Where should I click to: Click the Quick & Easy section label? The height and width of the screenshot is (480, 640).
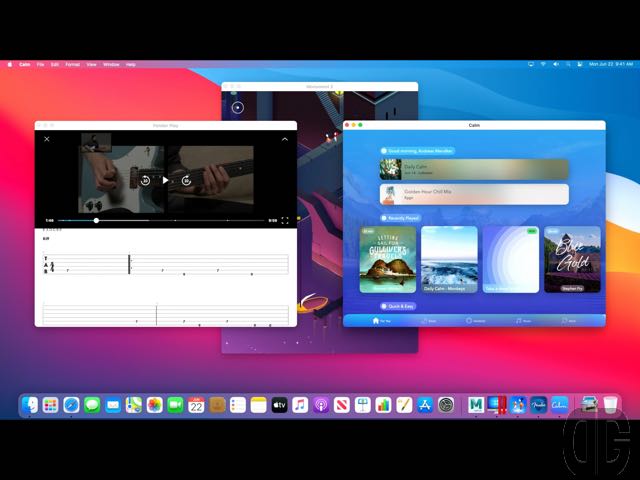pos(398,306)
